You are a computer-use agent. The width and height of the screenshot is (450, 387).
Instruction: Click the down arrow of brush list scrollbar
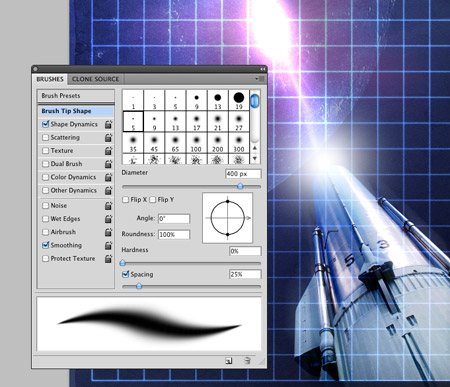tap(255, 158)
